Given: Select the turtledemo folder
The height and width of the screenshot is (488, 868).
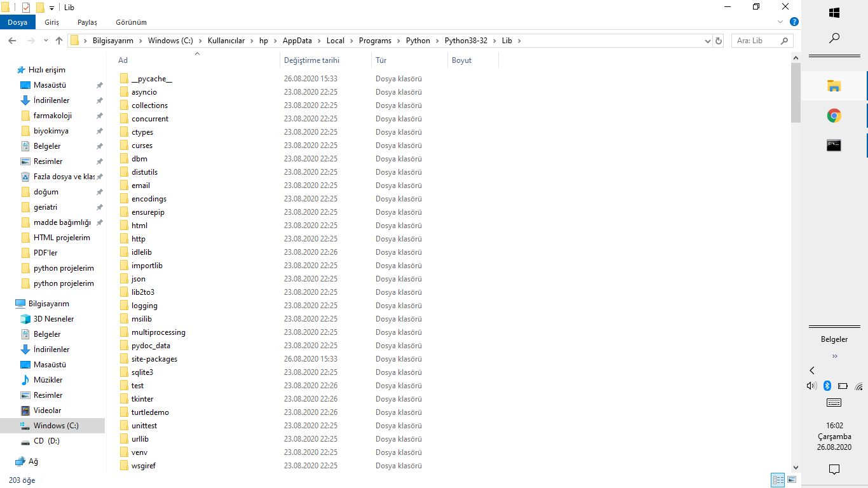Looking at the screenshot, I should tap(150, 412).
